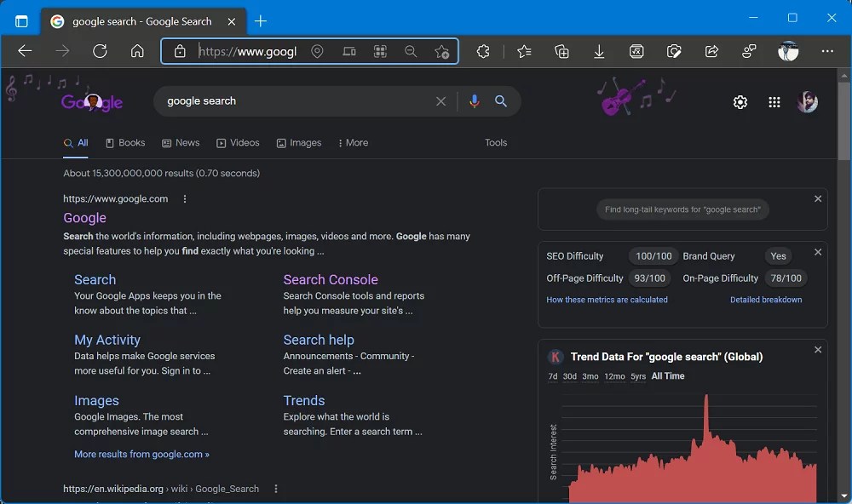Open Google search settings gear

(740, 101)
